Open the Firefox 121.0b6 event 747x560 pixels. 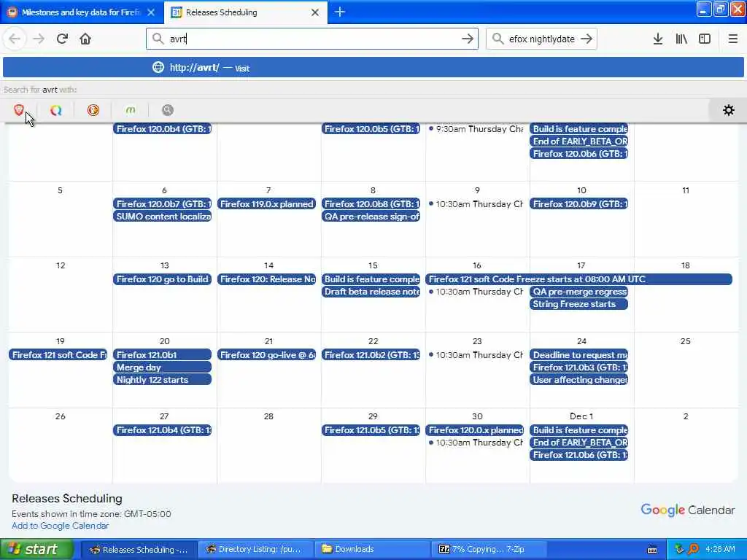point(579,455)
